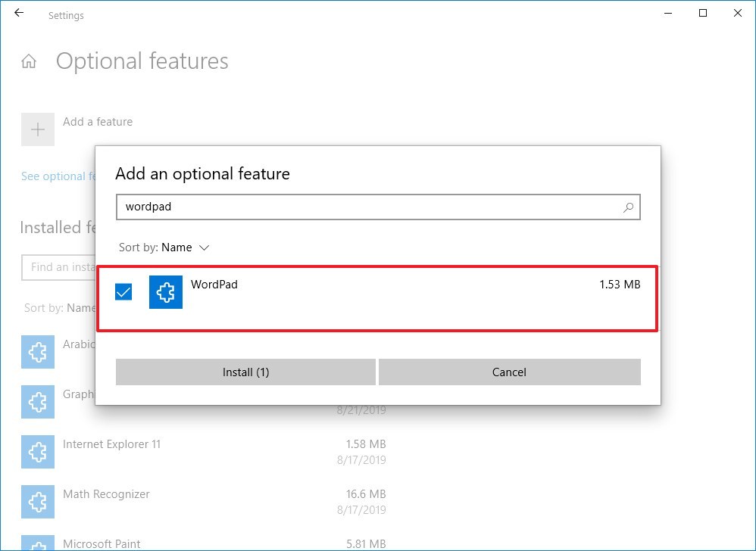Click the plus icon beside Add a feature
The width and height of the screenshot is (756, 551).
[x=37, y=129]
